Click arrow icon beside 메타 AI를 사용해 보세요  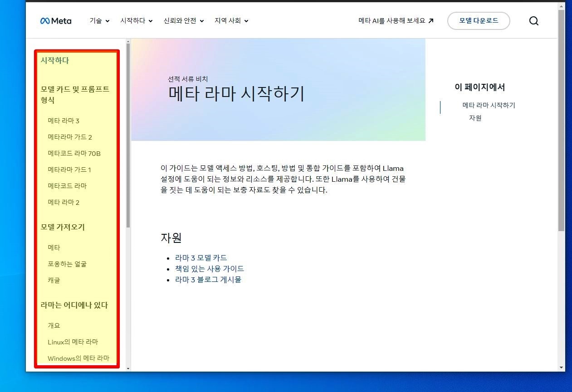[x=431, y=20]
